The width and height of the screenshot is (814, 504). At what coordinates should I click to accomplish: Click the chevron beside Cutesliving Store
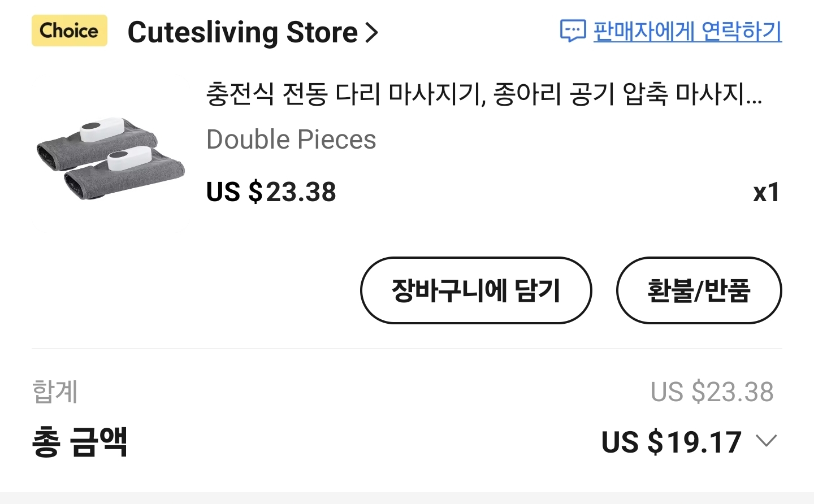[371, 33]
